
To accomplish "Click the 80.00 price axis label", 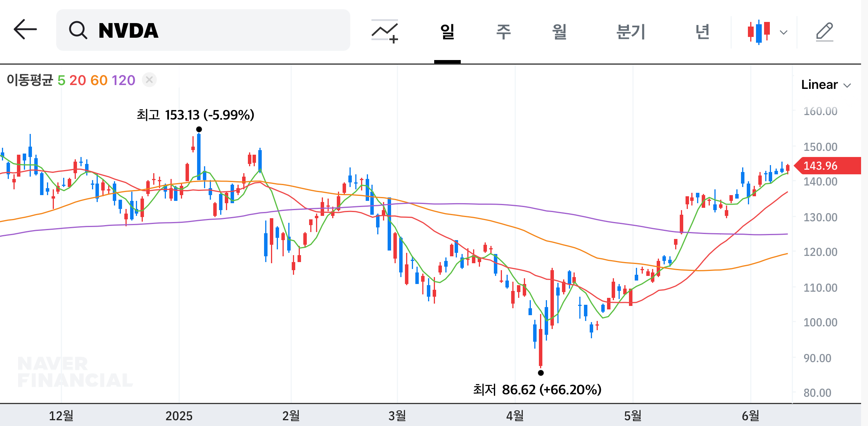I will pos(817,393).
